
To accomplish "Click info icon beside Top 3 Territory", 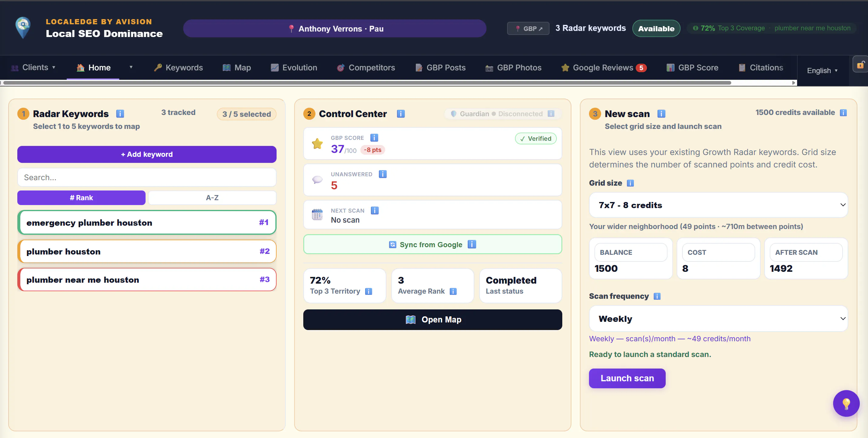I will [x=368, y=291].
